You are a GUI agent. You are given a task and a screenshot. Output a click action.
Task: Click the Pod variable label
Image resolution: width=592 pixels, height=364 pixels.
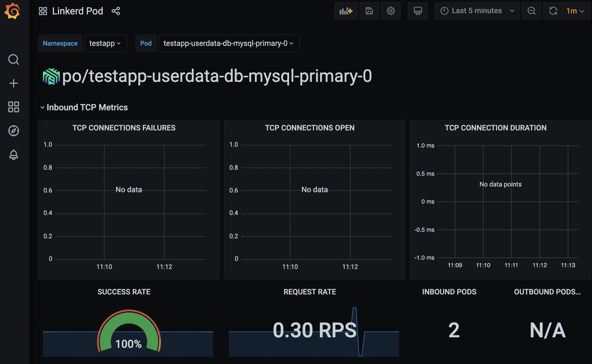146,43
